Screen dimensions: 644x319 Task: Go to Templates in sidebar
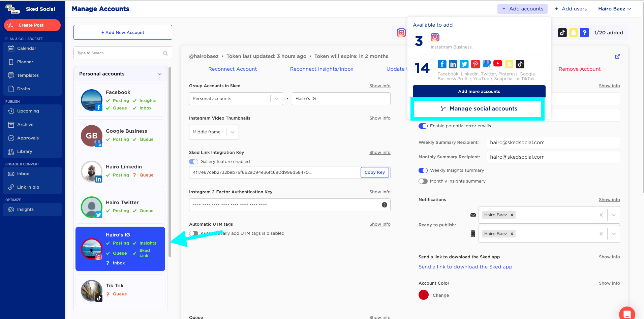tap(32, 75)
